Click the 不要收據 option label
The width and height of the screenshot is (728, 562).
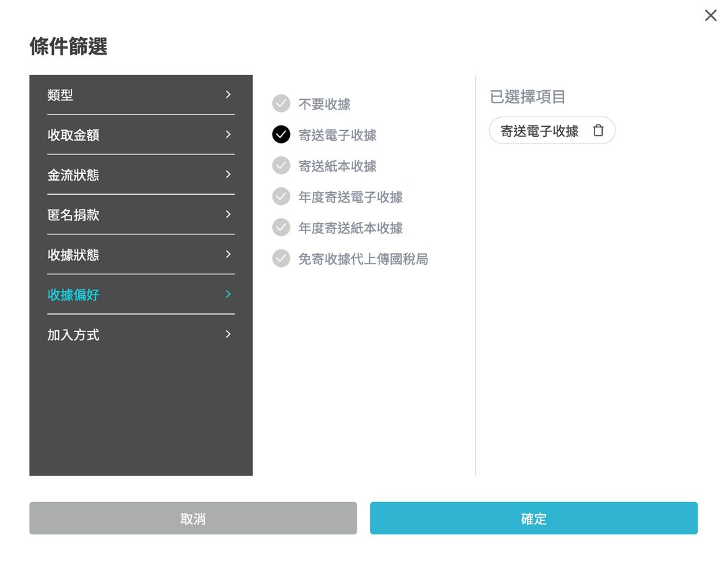point(324,104)
